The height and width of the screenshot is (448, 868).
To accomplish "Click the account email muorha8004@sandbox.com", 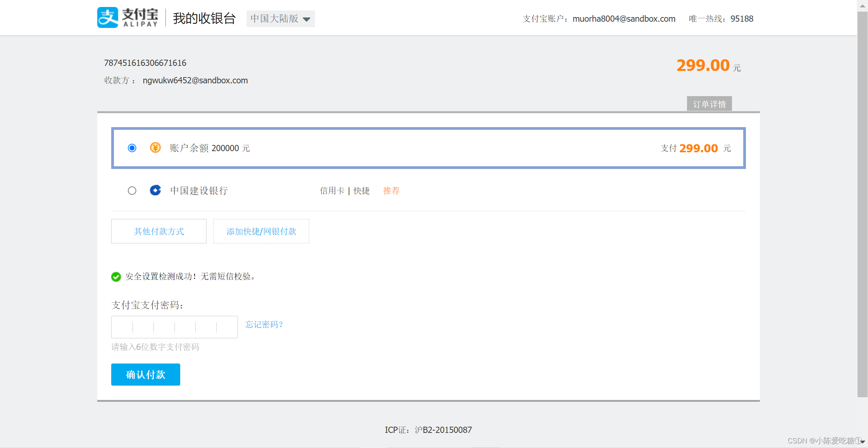I will click(x=623, y=19).
